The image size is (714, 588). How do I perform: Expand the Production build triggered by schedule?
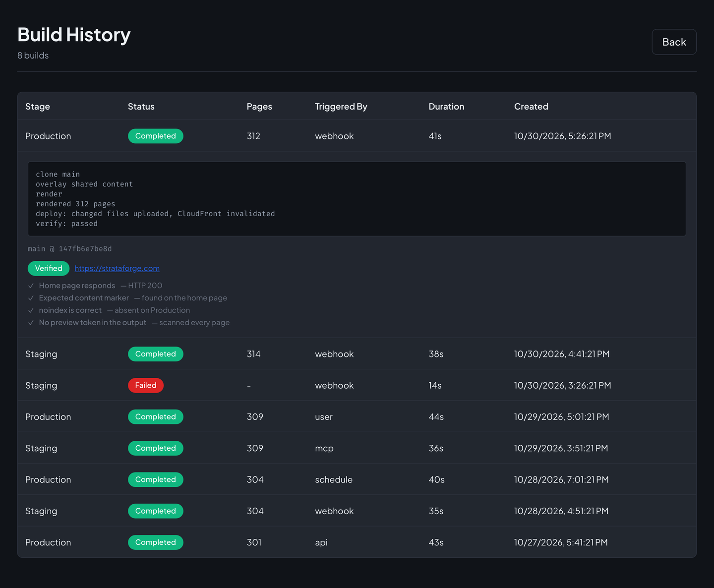click(357, 479)
